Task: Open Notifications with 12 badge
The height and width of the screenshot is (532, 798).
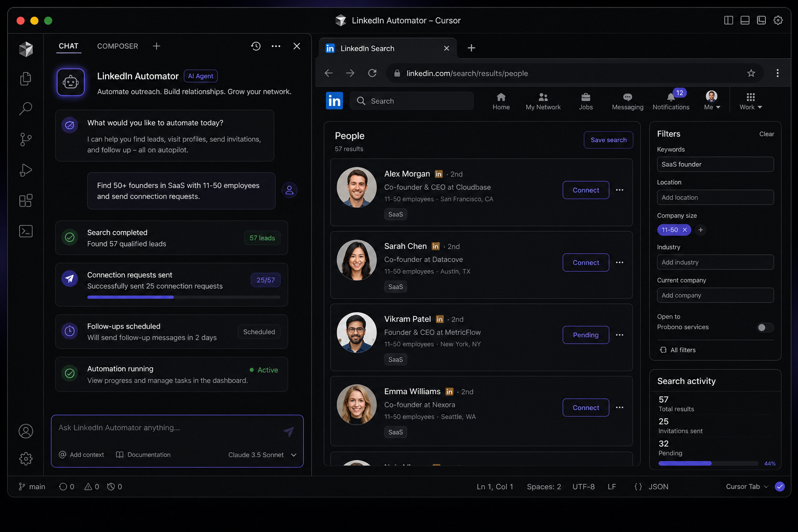Action: 671,101
